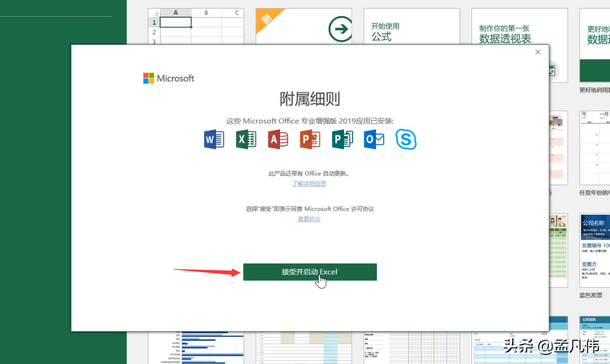Viewport: 610px width, 364px height.
Task: Click the Excel app icon in dialog
Action: click(246, 140)
